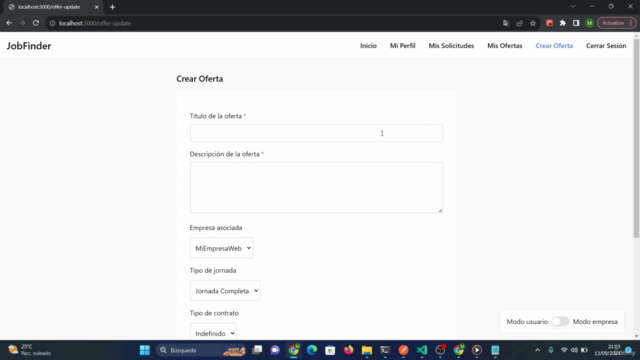Click the browser address bar URL
Viewport: 640px width, 360px height.
pyautogui.click(x=95, y=23)
